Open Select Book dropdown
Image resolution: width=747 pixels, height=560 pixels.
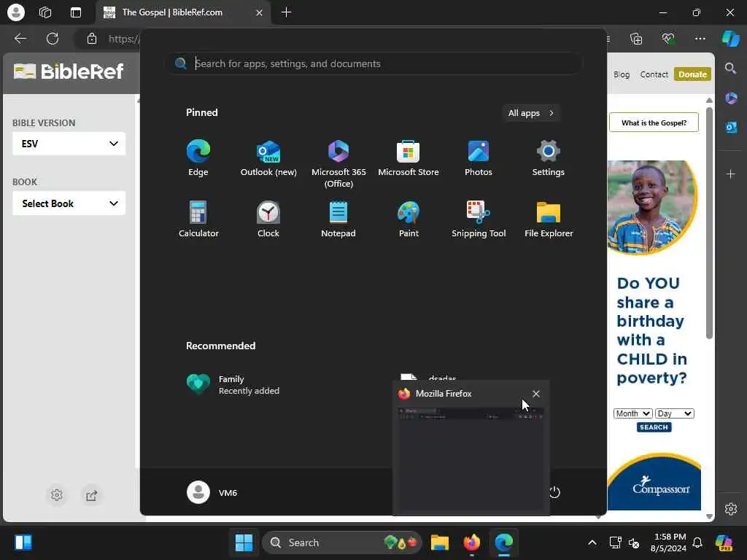point(69,203)
